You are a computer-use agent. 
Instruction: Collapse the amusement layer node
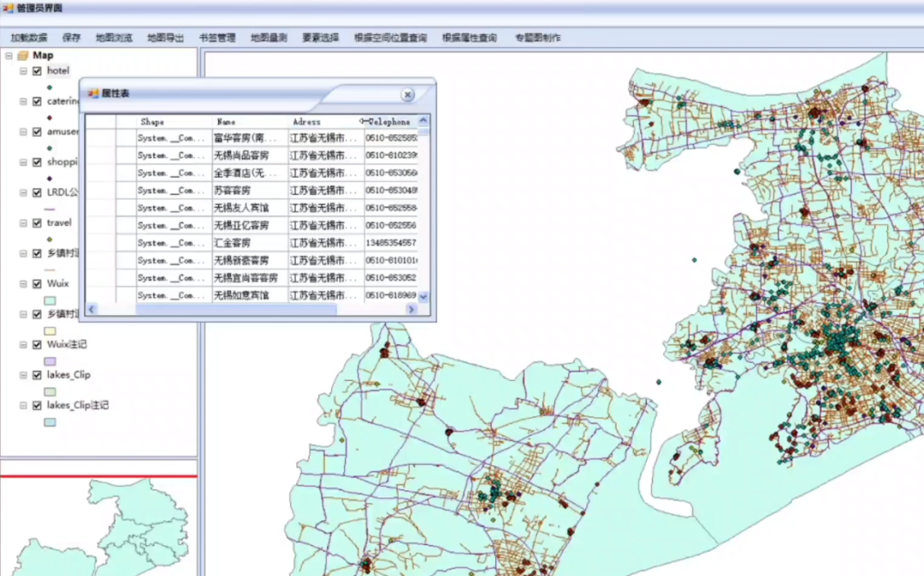(24, 132)
